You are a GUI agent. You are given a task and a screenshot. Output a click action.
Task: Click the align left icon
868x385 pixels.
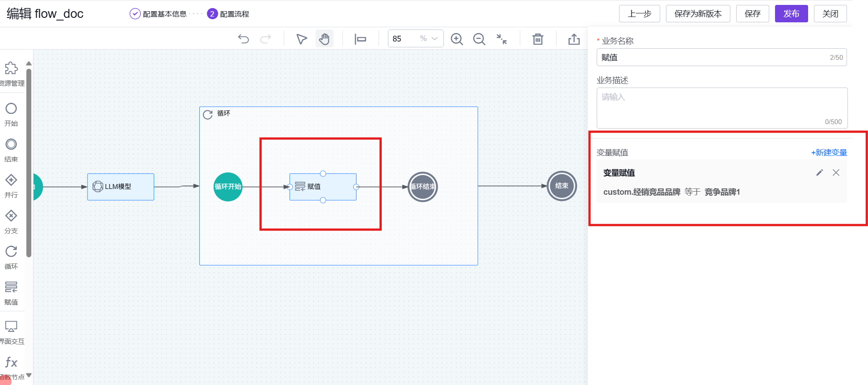pyautogui.click(x=360, y=39)
